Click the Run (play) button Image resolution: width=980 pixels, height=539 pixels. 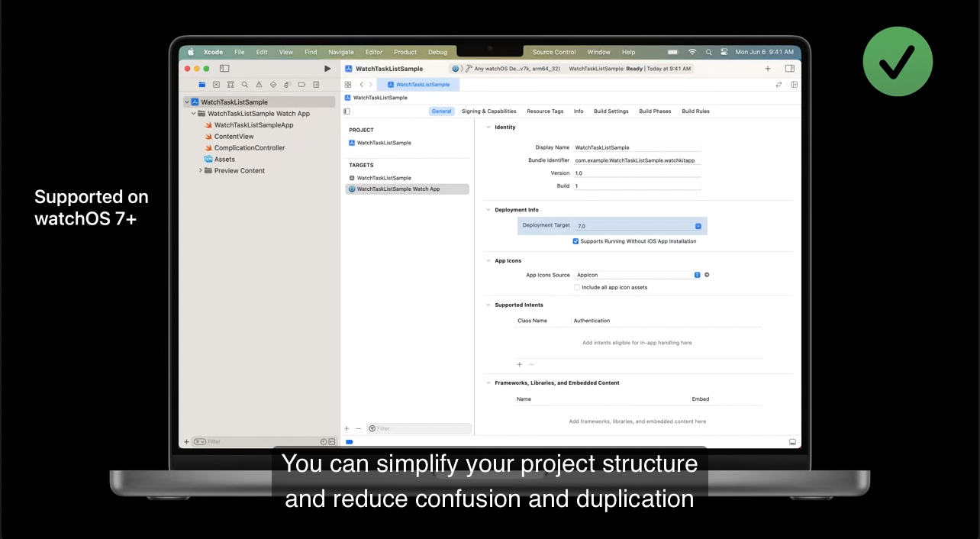click(x=327, y=69)
